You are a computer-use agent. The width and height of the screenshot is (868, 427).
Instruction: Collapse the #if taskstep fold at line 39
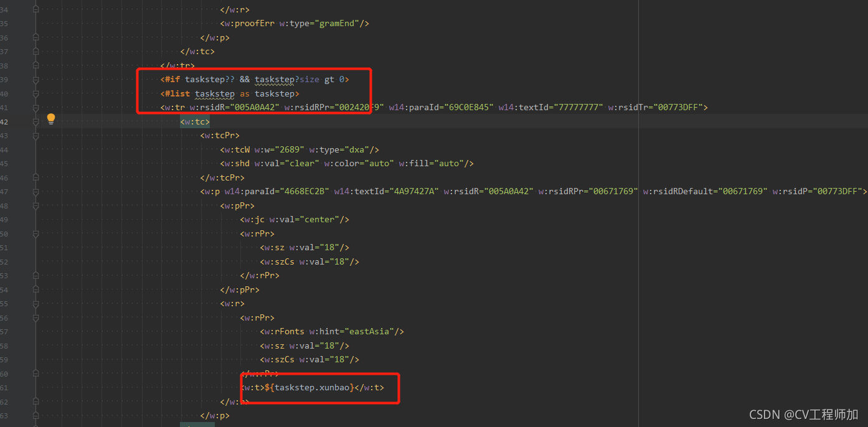(x=35, y=79)
